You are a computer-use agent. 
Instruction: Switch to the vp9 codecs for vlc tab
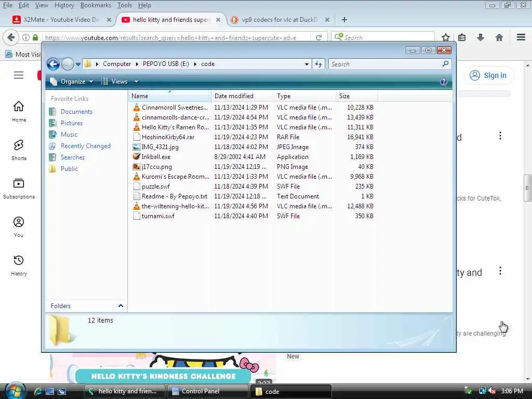pos(280,20)
